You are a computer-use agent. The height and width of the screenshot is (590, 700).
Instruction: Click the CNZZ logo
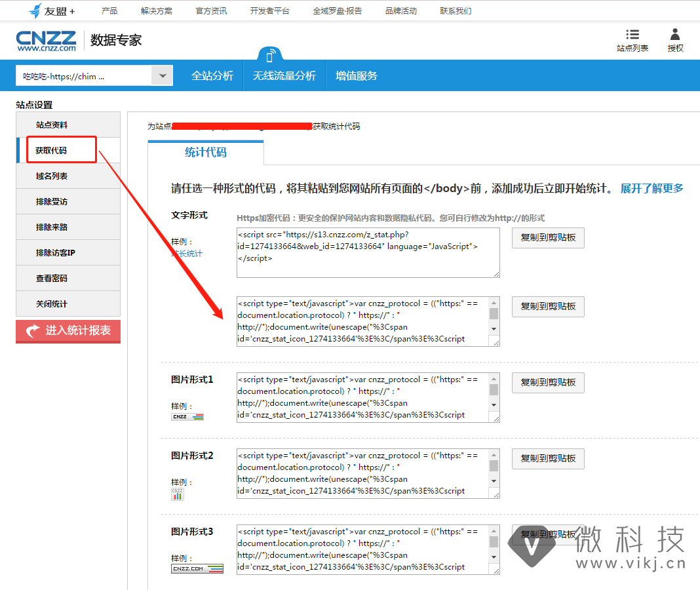46,41
